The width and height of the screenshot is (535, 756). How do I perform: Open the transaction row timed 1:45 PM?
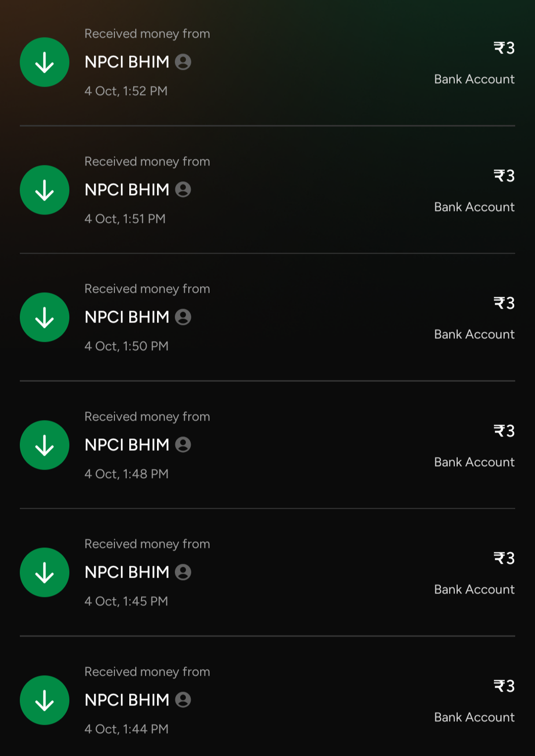[x=267, y=572]
